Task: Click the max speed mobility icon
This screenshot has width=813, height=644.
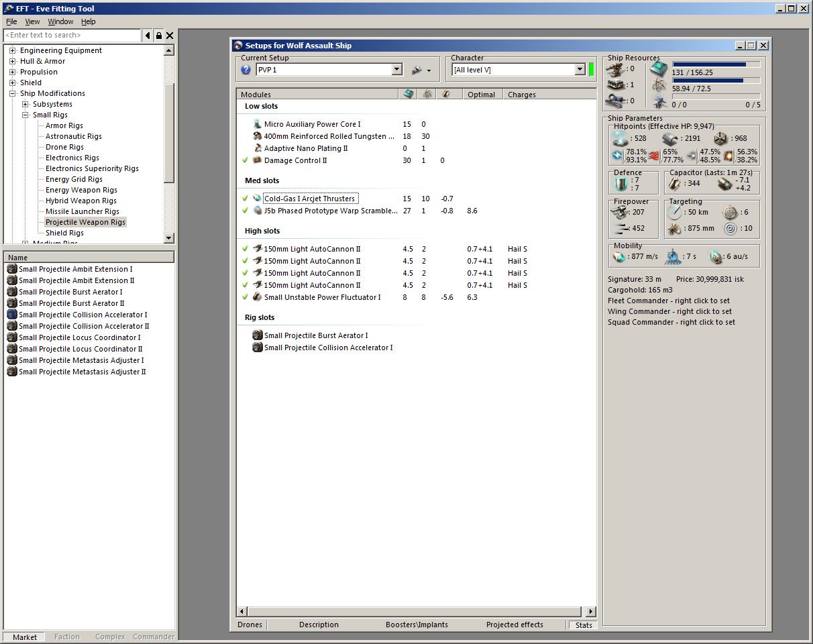Action: (x=620, y=256)
